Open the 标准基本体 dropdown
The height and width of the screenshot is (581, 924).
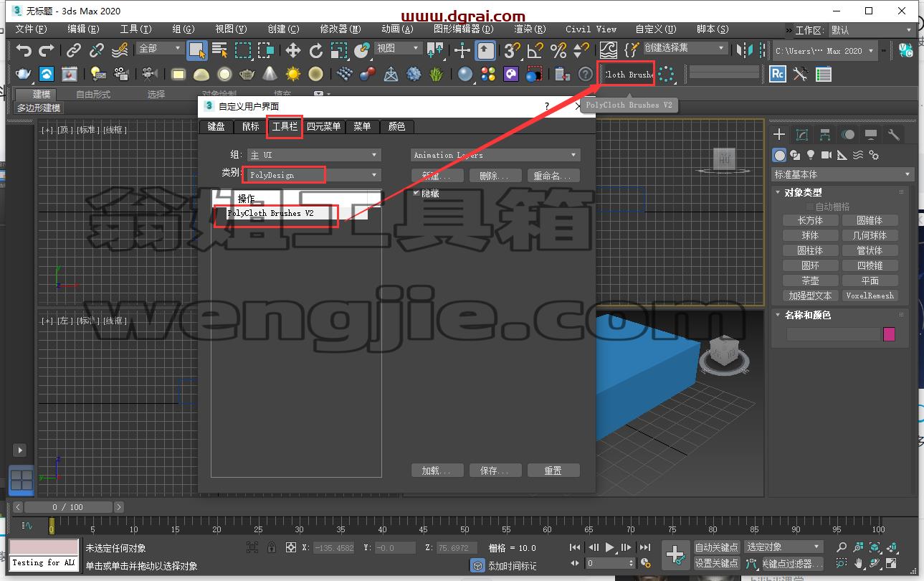pos(842,174)
